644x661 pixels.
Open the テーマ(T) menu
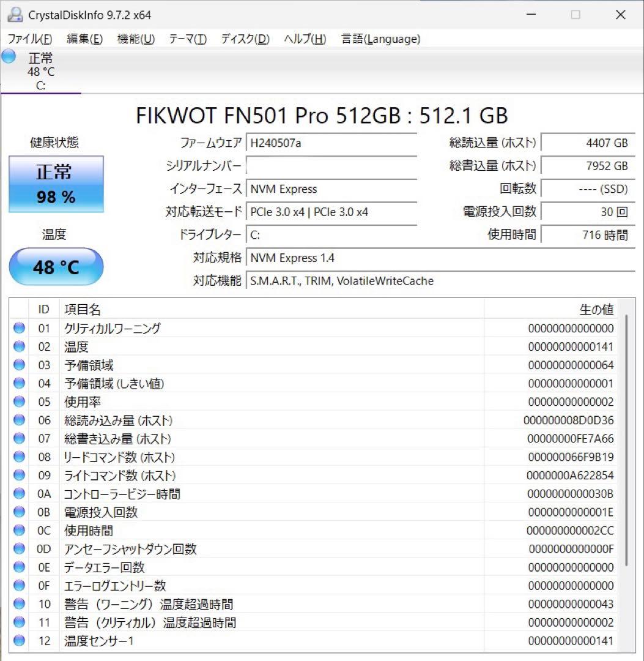coord(186,39)
